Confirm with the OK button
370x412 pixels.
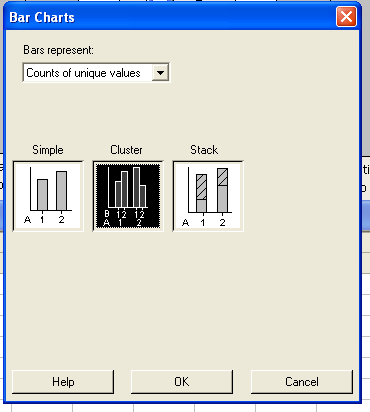click(182, 382)
